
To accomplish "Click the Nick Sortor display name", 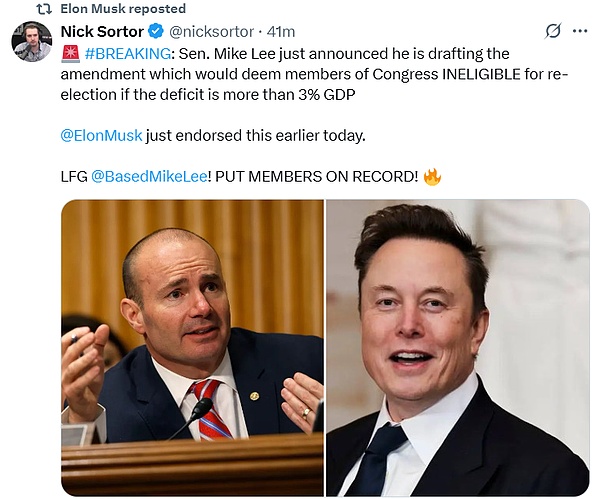I will [102, 31].
